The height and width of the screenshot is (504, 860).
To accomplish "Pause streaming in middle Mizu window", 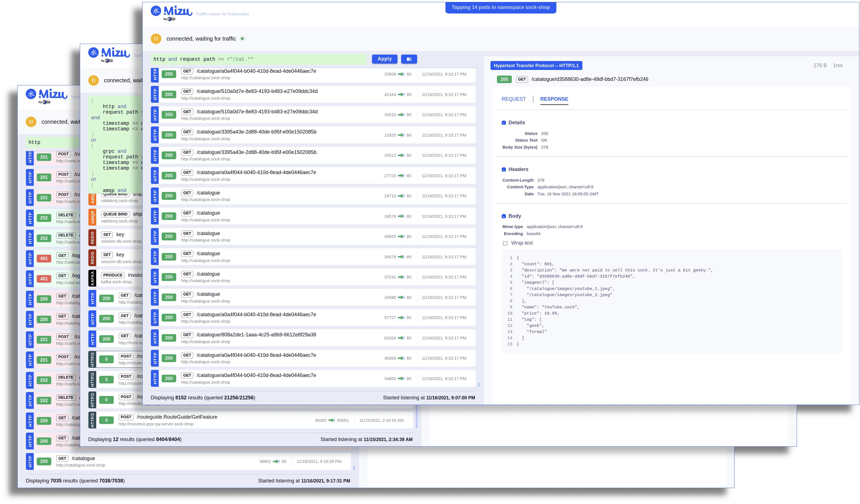I will point(93,81).
